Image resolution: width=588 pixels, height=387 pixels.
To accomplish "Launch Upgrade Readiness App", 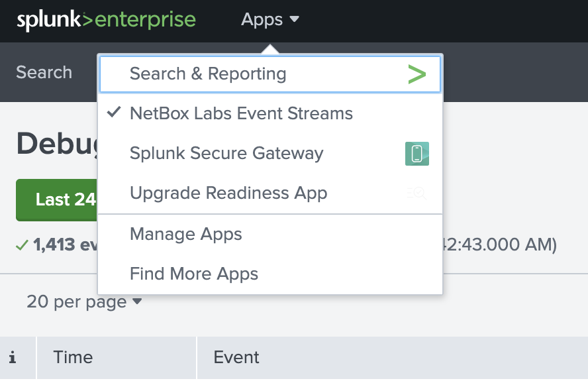I will coord(270,193).
